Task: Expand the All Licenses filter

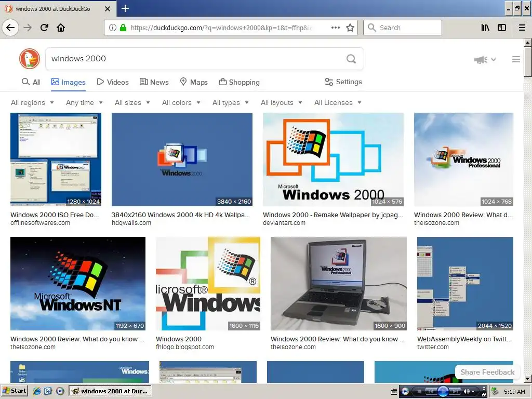Action: (x=338, y=102)
